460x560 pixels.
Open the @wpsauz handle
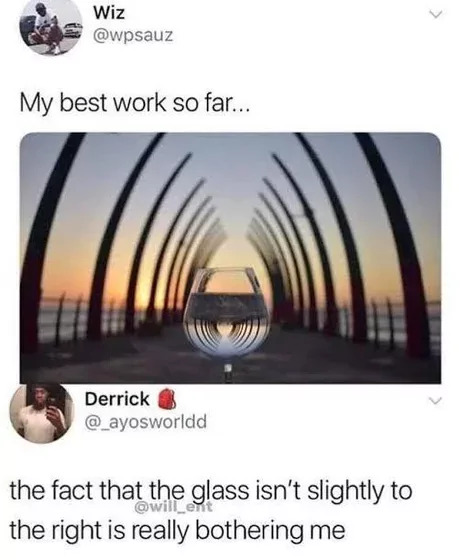[x=133, y=35]
